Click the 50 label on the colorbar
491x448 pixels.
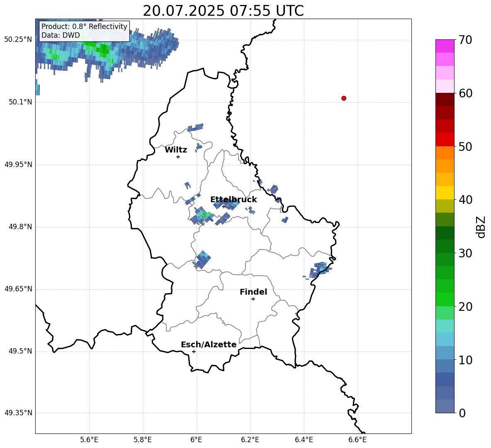[465, 146]
